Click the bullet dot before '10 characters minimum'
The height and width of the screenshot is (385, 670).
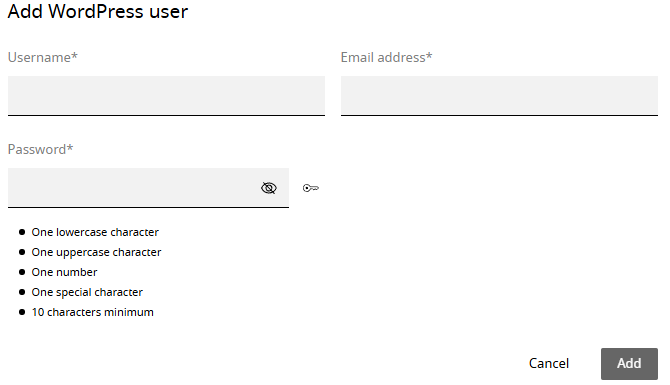[x=22, y=312]
